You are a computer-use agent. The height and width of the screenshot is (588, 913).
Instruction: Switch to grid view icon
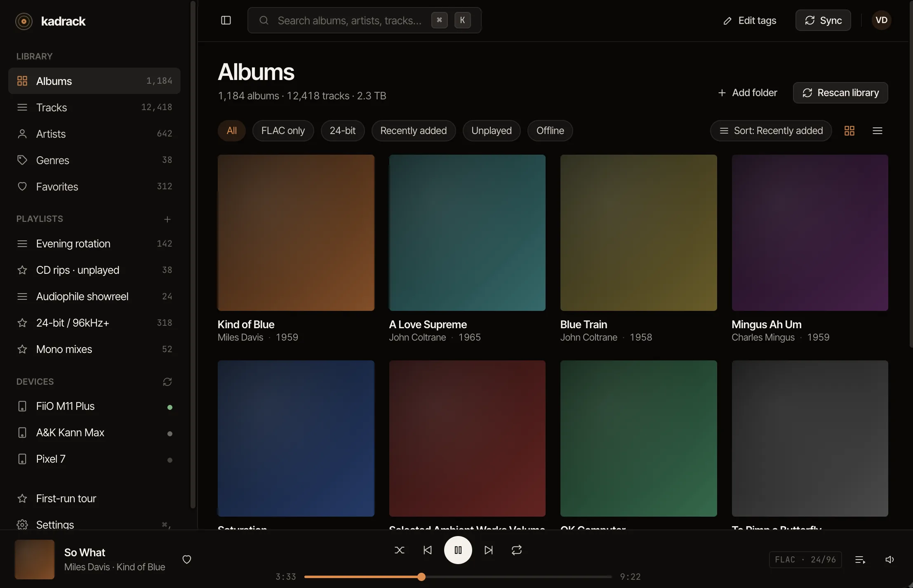(849, 131)
